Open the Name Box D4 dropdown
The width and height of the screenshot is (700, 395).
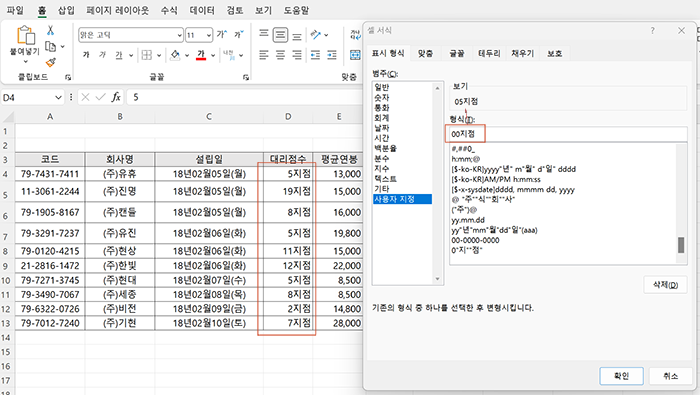[x=58, y=97]
